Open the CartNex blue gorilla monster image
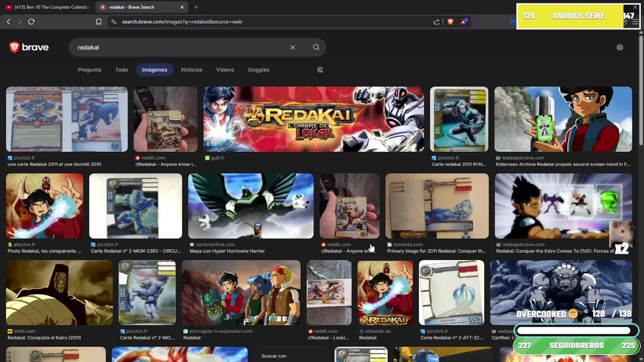 [x=561, y=293]
